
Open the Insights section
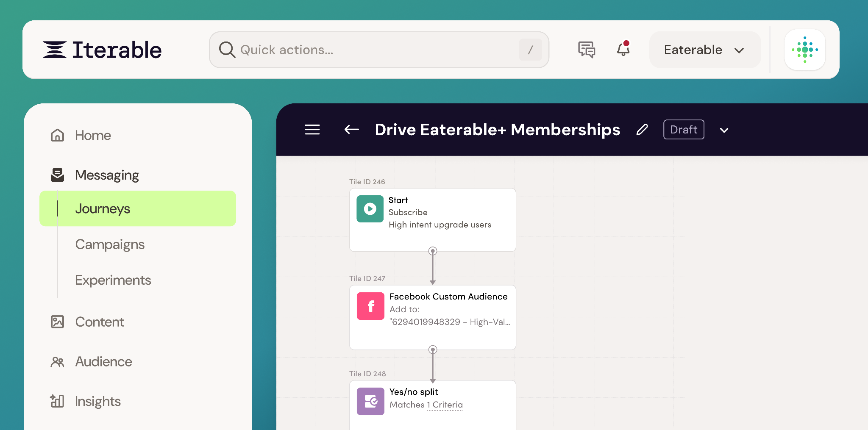(x=98, y=401)
